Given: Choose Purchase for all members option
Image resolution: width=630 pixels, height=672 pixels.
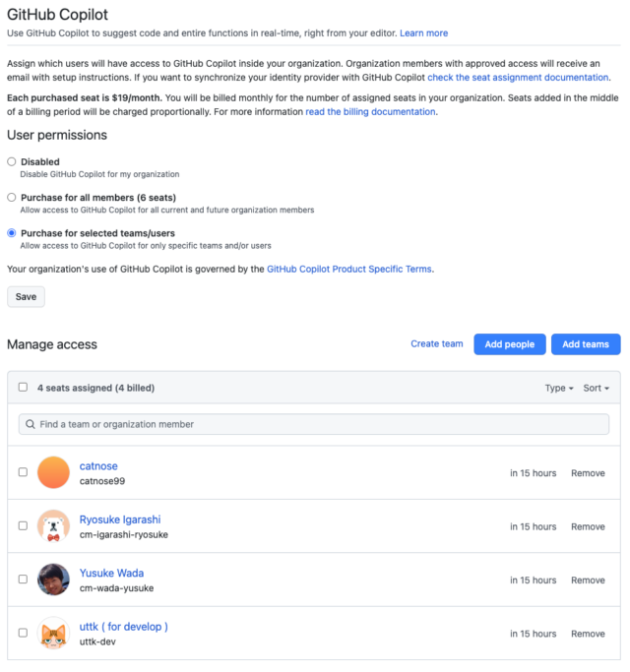Looking at the screenshot, I should 12,197.
